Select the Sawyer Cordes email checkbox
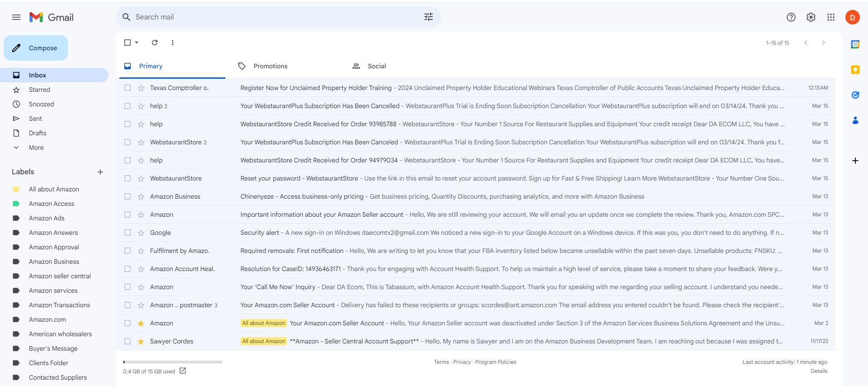868x386 pixels. tap(127, 341)
